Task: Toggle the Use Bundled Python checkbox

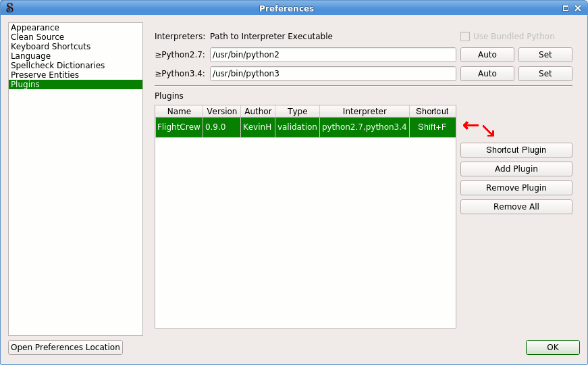Action: pos(465,36)
